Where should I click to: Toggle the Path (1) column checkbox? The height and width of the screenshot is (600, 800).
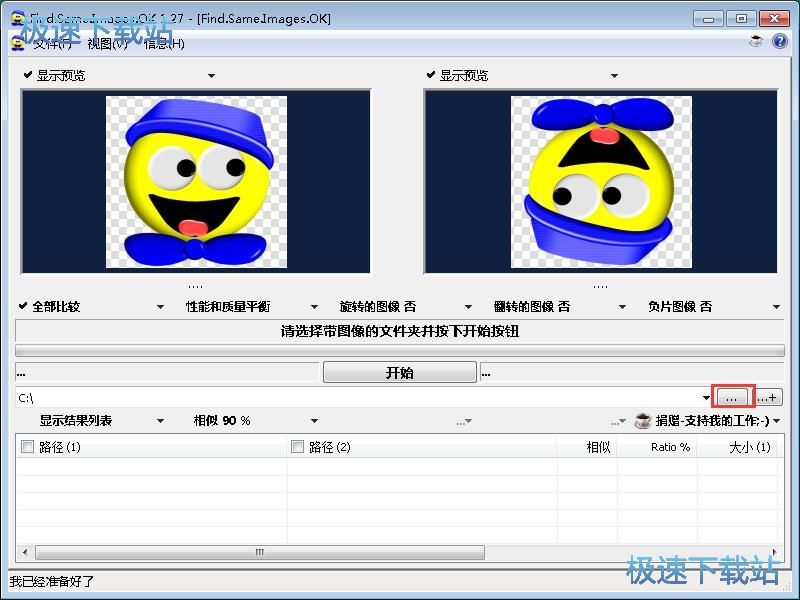pos(27,447)
